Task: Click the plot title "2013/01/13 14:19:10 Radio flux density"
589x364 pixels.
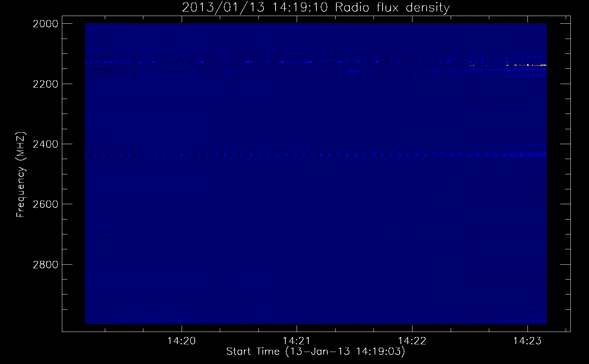Action: (316, 7)
